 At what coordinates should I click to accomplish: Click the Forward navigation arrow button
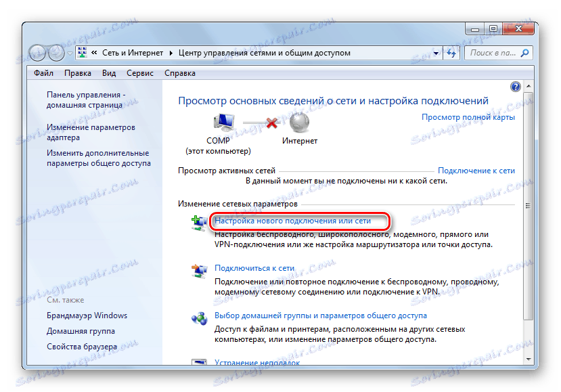[56, 53]
